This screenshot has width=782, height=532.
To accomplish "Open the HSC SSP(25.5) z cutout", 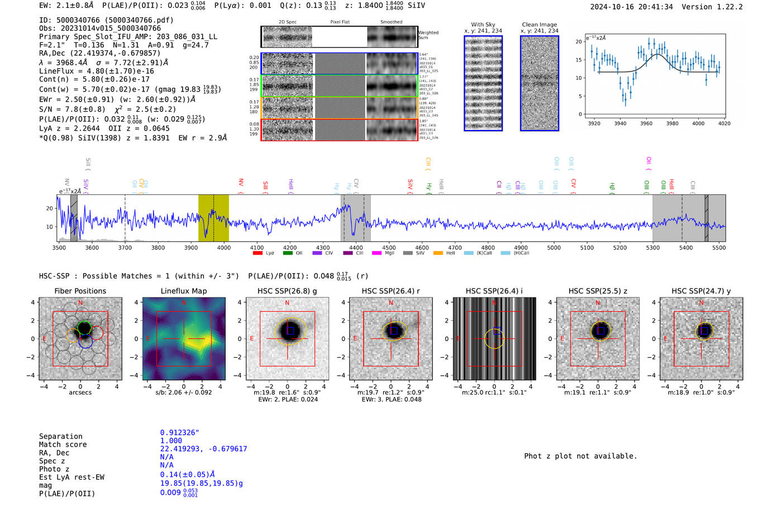I will (598, 339).
